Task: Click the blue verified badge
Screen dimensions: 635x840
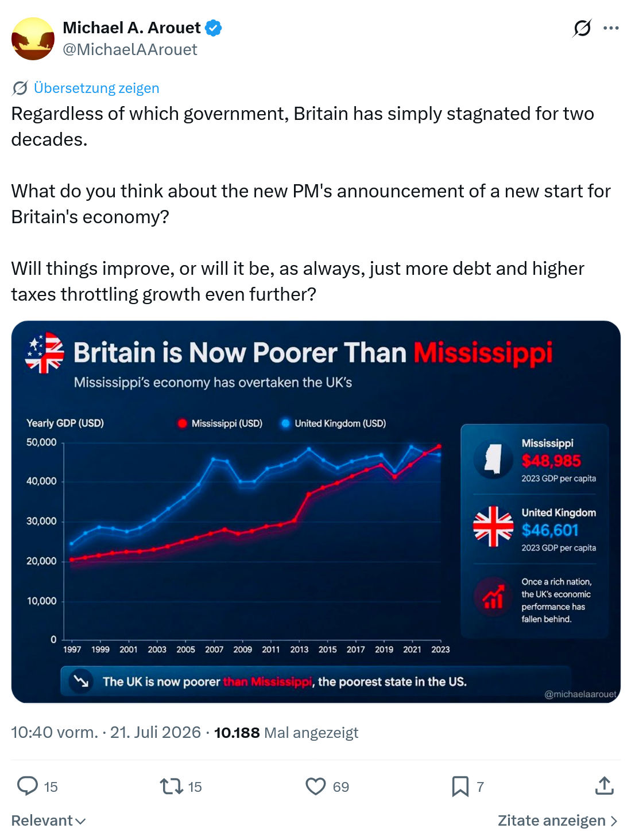Action: 214,28
